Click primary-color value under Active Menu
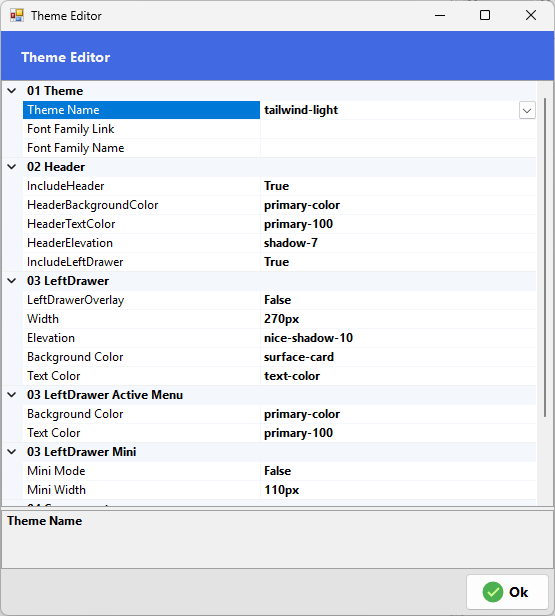The height and width of the screenshot is (616, 555). 302,414
